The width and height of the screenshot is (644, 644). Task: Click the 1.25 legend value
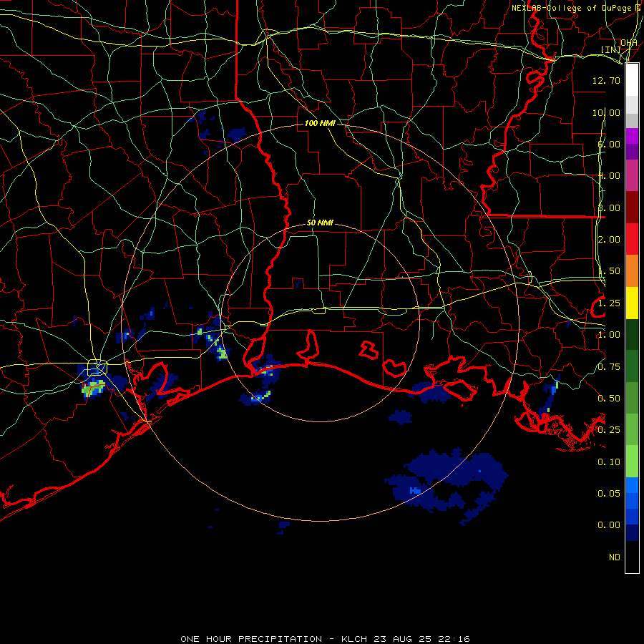pos(609,303)
